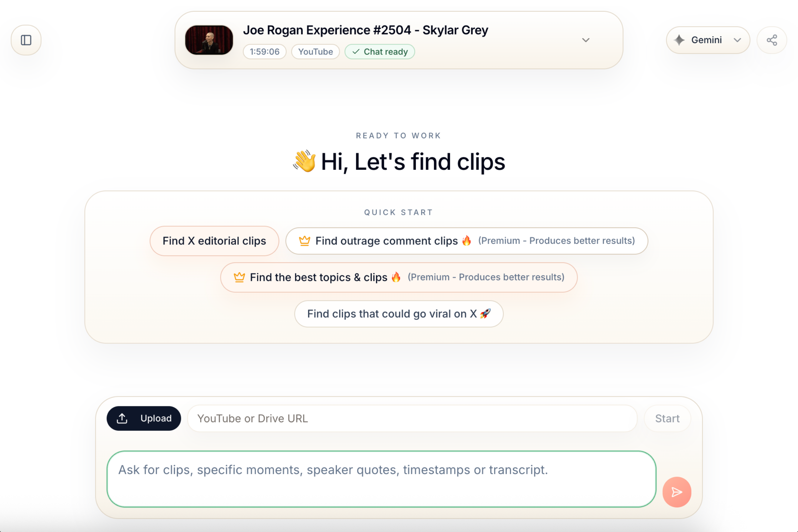Screen dimensions: 798x532
Task: Click fire emoji beside best topics & clips
Action: [x=396, y=277]
